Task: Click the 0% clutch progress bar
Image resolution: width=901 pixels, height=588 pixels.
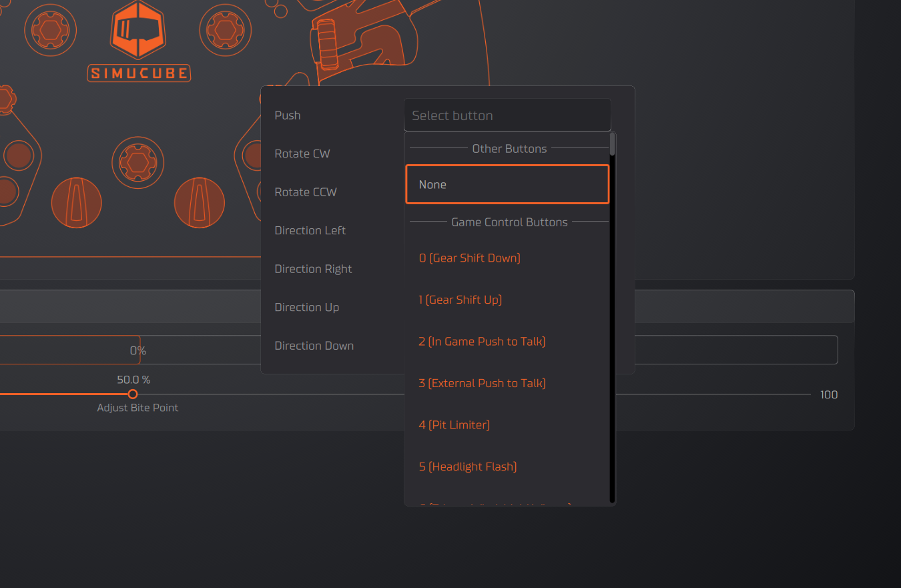Action: pos(70,350)
